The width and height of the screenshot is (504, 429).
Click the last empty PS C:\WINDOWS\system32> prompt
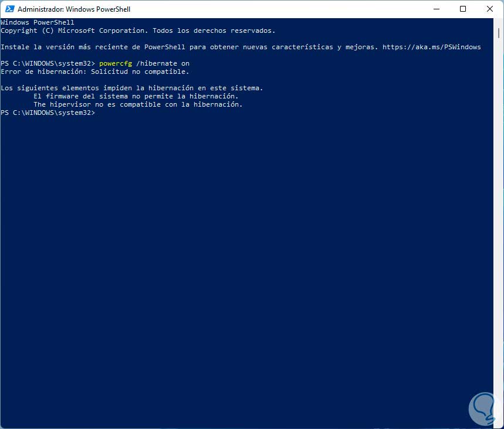click(x=48, y=113)
